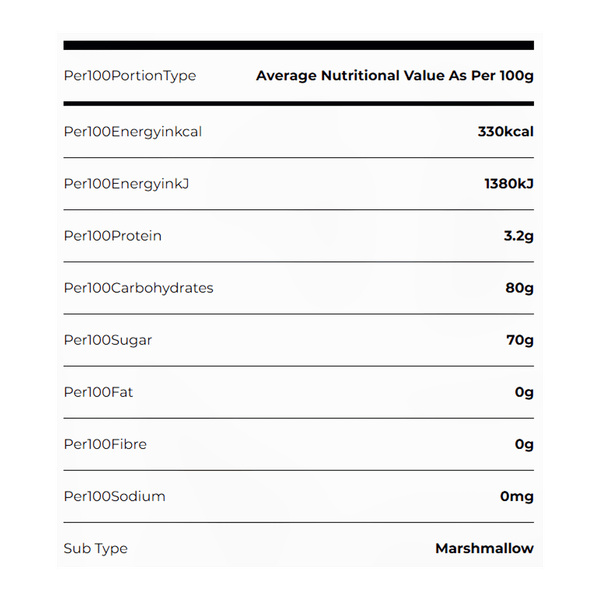Select the 80g carbohydrates value

(519, 288)
